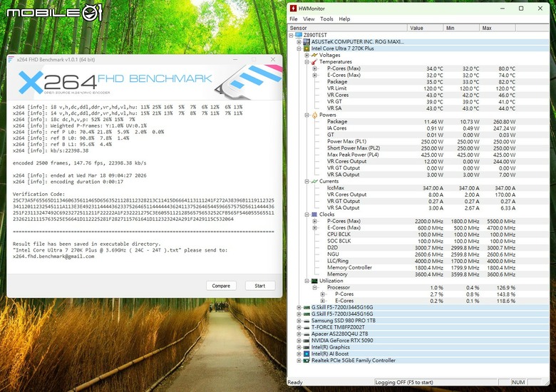The image size is (556, 392).
Task: Select the Processor utilization row
Action: 419,287
